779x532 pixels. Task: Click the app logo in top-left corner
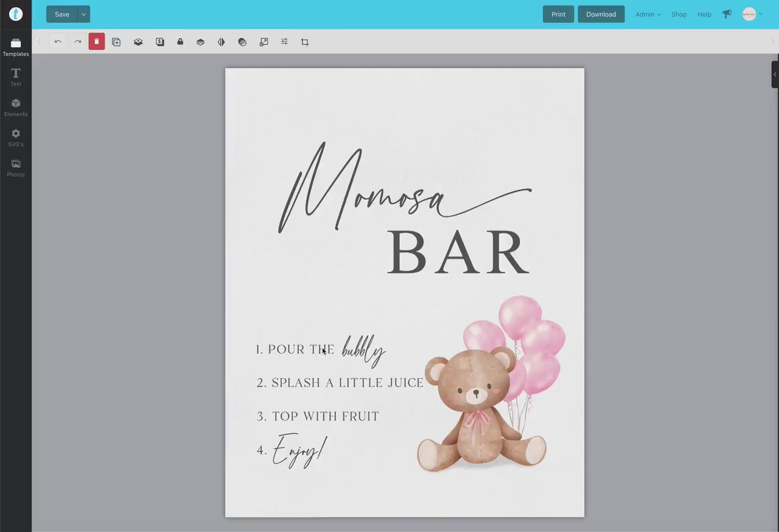[x=16, y=14]
